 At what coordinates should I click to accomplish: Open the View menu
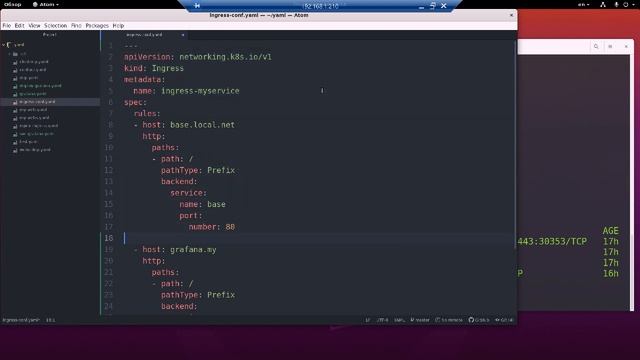tap(34, 25)
